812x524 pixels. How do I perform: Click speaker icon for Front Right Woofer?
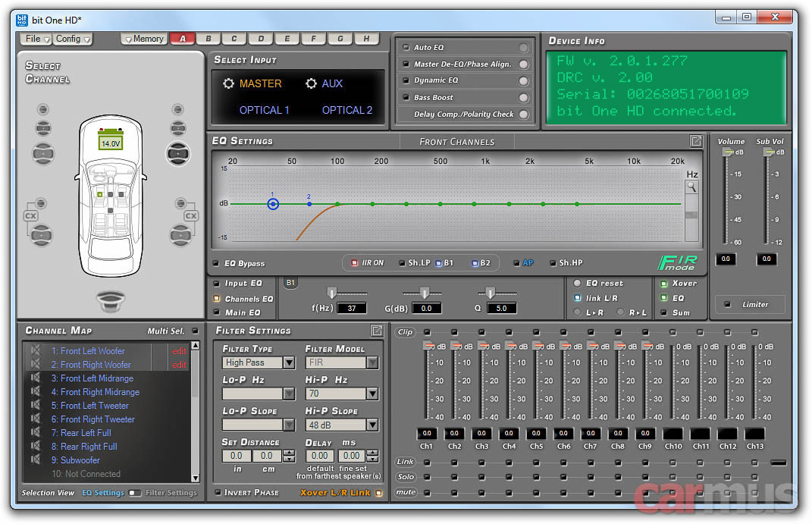(x=35, y=364)
